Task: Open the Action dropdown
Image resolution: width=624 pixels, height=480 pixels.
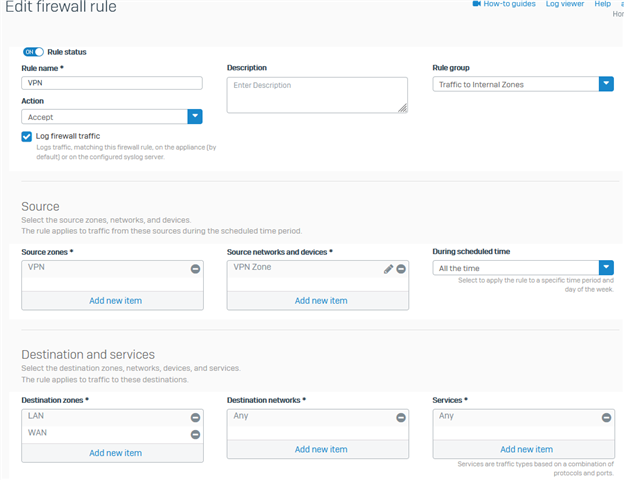Action: 195,117
